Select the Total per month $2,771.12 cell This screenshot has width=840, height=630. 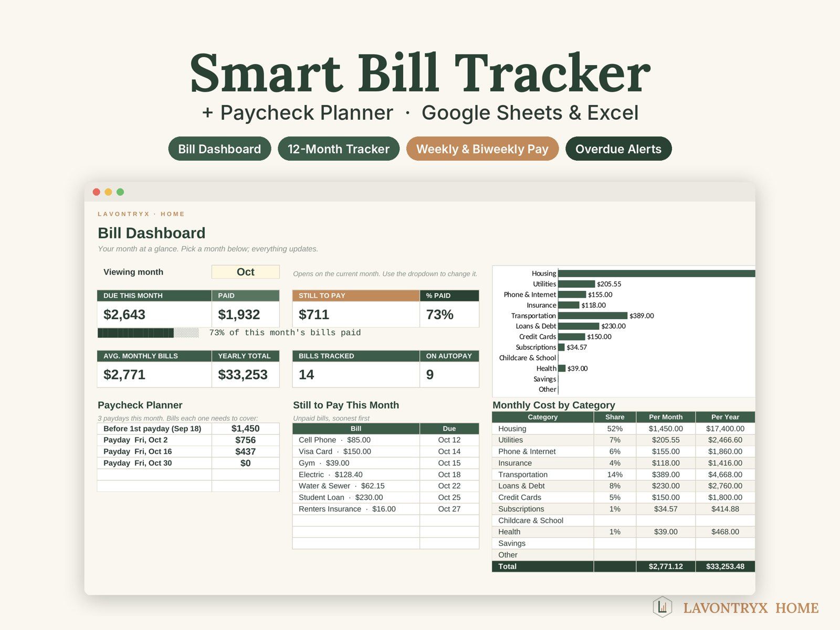pos(666,566)
